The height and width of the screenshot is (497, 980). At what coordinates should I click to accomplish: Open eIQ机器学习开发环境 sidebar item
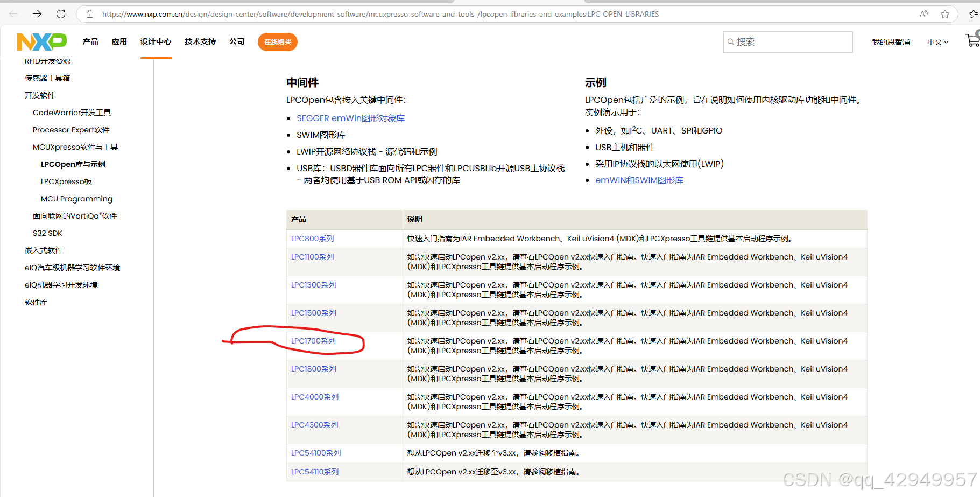(61, 285)
